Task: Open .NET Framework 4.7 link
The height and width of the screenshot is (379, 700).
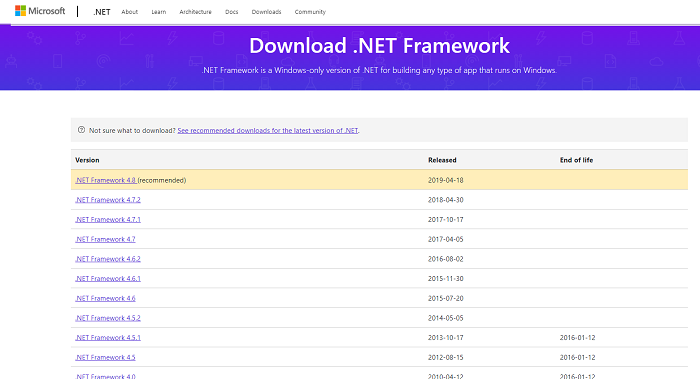Action: [x=105, y=239]
